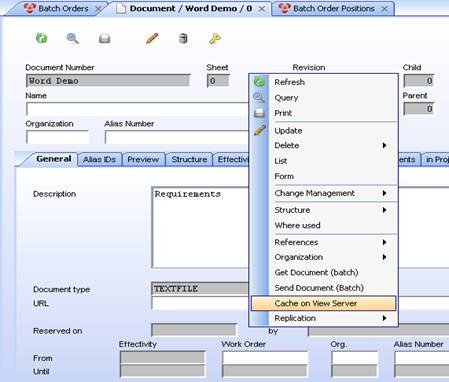Viewport: 449px width, 382px height.
Task: Click the Update pencil icon in context menu
Action: tap(260, 130)
